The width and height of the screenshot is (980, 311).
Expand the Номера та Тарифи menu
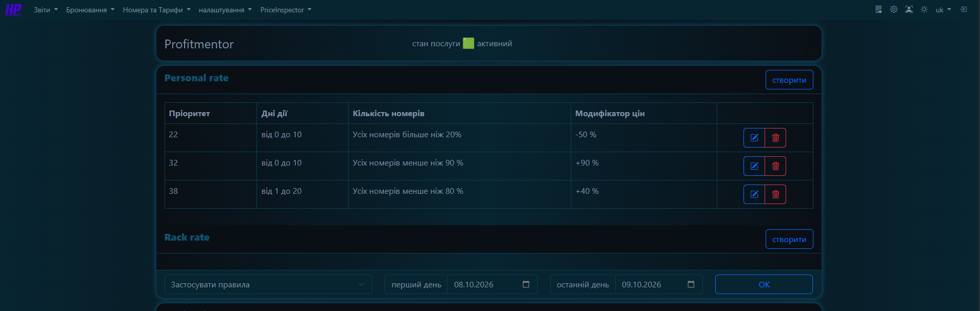point(157,10)
